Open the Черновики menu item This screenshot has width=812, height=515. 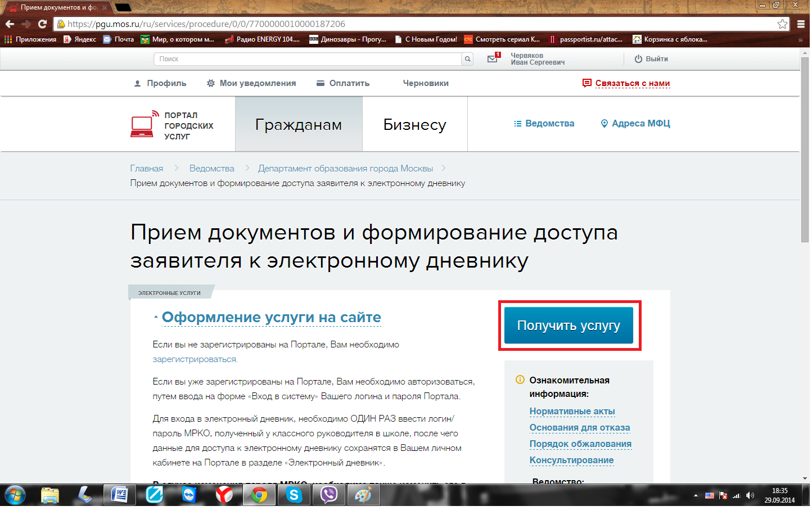click(427, 83)
